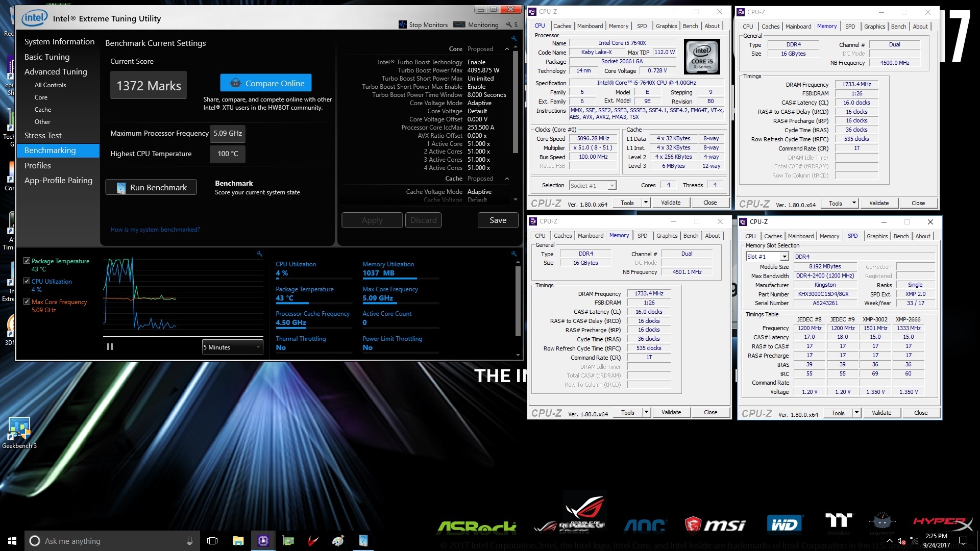Toggle the Package Temperature checkbox
Viewport: 980px width, 551px height.
tap(27, 261)
